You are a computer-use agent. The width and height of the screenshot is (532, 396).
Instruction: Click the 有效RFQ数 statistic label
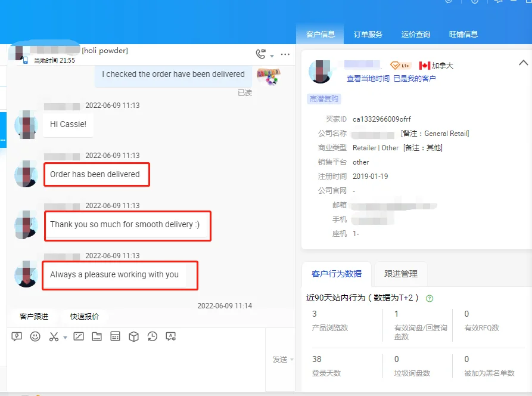pyautogui.click(x=482, y=328)
